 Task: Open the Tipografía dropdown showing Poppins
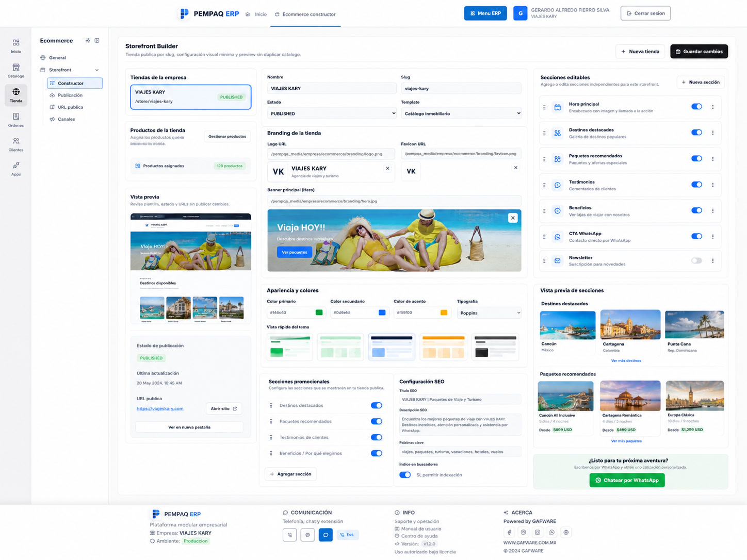489,313
